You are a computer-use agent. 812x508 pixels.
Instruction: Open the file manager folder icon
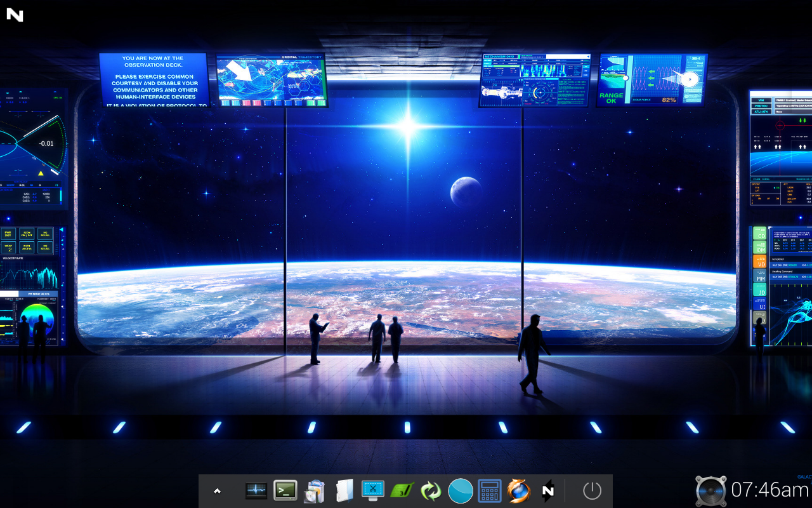pos(344,491)
